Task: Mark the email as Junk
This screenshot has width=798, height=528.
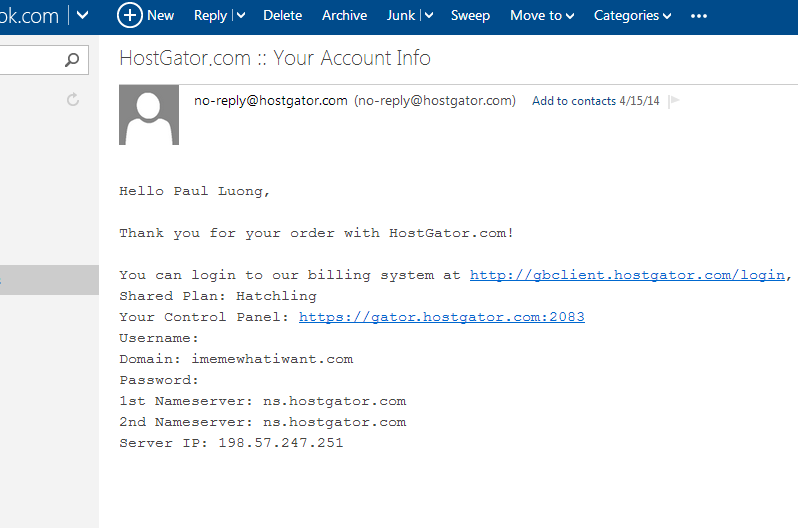Action: 401,16
